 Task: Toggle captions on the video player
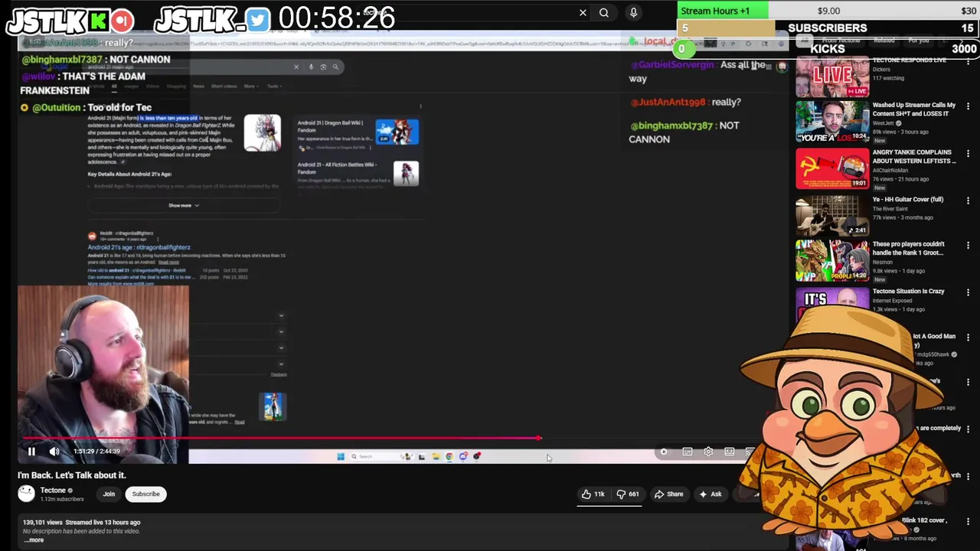click(688, 452)
